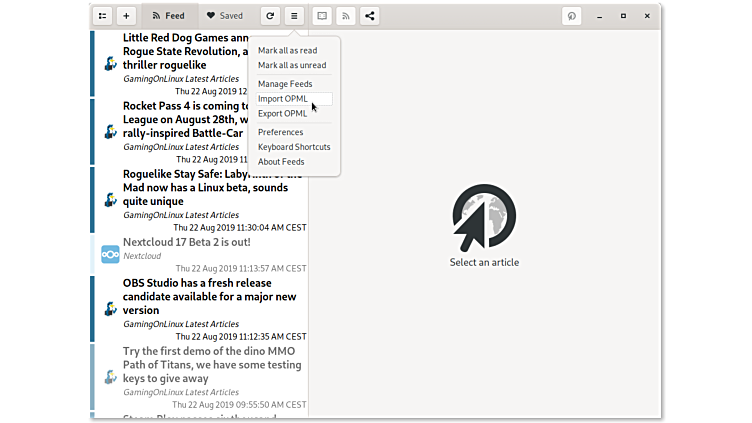Viewport: 752px width, 423px height.
Task: Open the Nextcloud 17 Beta 2 article
Action: pyautogui.click(x=186, y=242)
